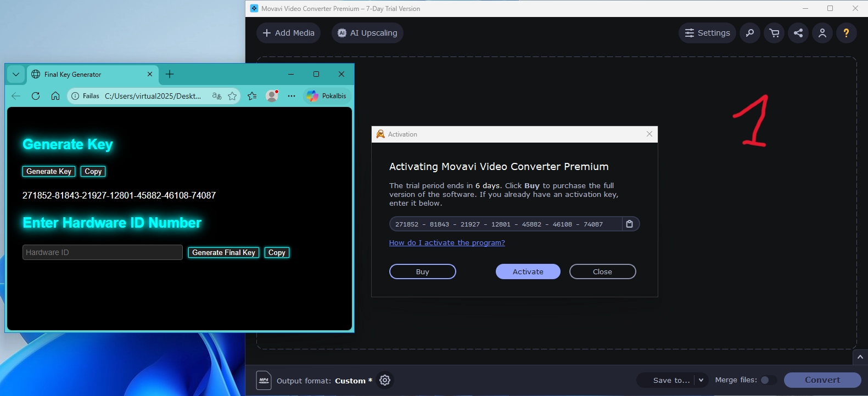Image resolution: width=868 pixels, height=396 pixels.
Task: Expand the panel with bottom-right chevron
Action: click(x=860, y=357)
